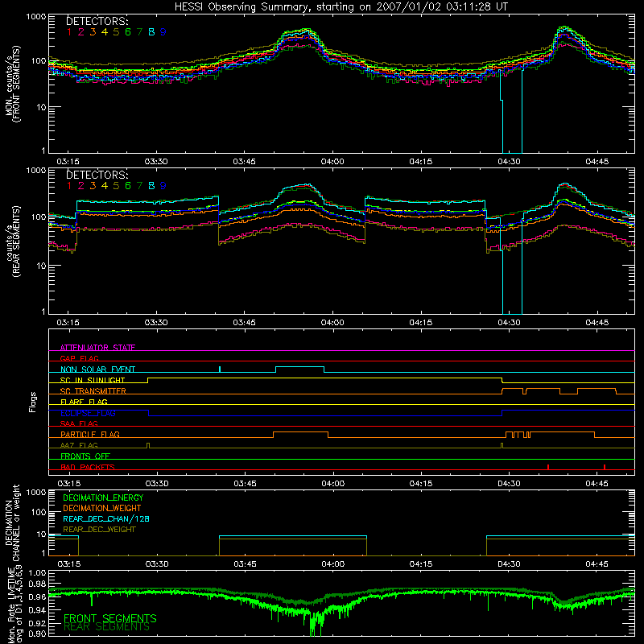Click detector 1 in front segments legend
Screen dimensions: 644x644
tap(69, 32)
